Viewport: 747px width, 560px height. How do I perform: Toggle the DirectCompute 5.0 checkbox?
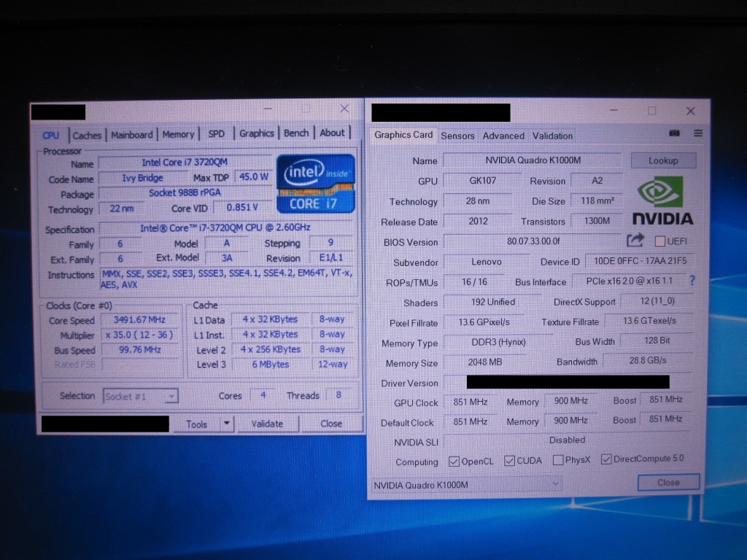[606, 459]
